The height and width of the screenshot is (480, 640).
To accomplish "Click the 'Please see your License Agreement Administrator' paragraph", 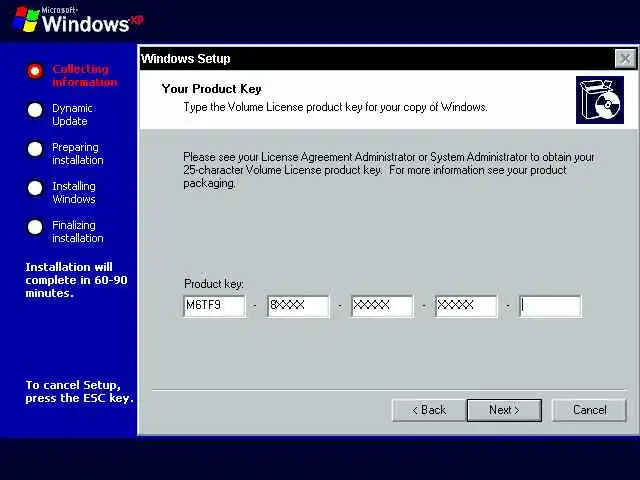I will 389,170.
